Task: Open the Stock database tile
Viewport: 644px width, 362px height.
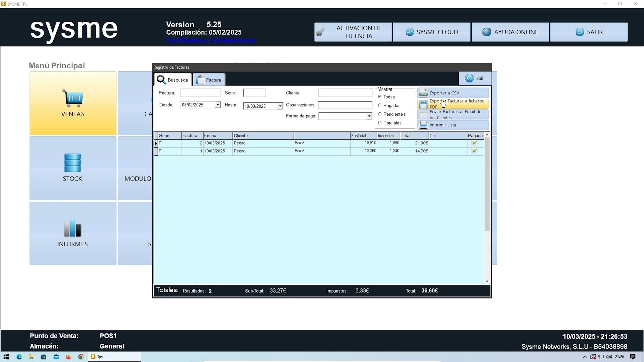Action: (x=73, y=168)
